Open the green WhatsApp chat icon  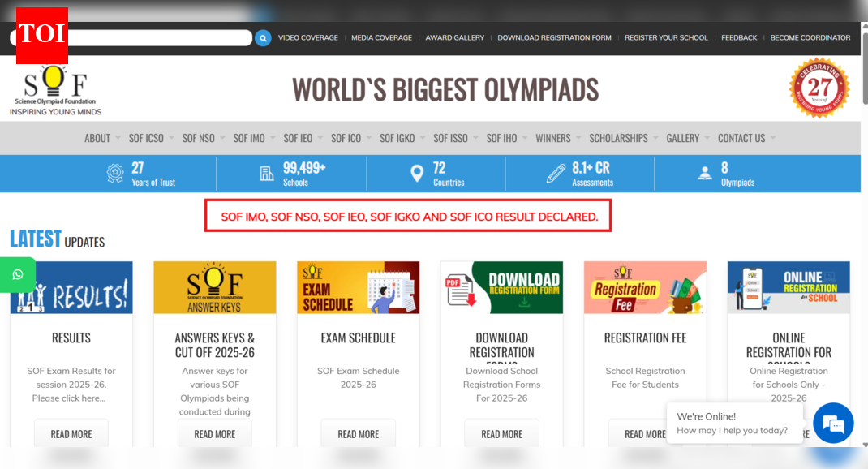point(18,275)
